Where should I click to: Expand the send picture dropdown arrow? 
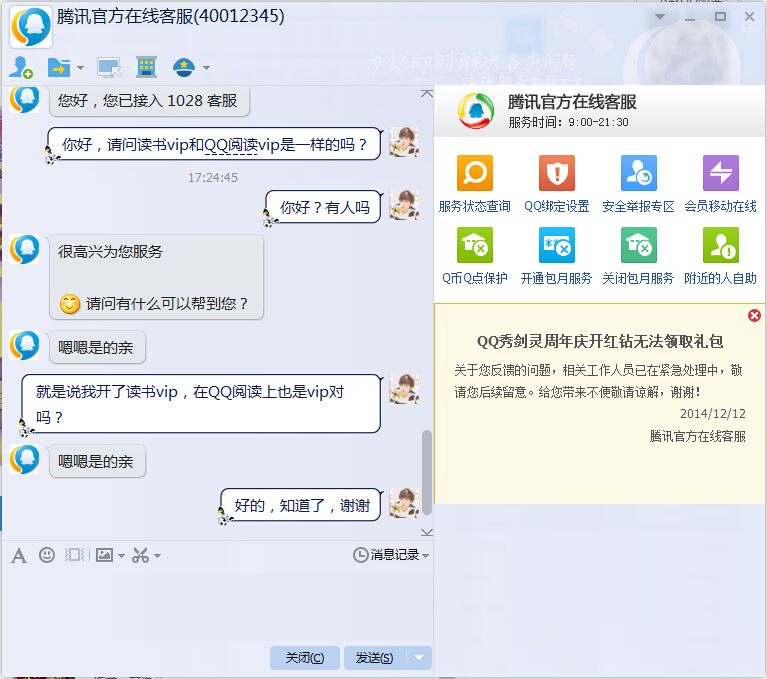pyautogui.click(x=121, y=556)
